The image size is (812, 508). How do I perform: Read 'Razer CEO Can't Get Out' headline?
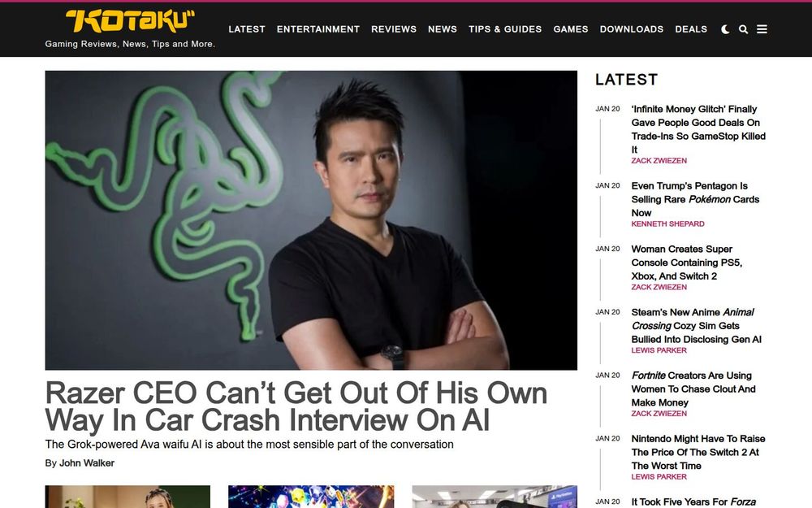[296, 406]
